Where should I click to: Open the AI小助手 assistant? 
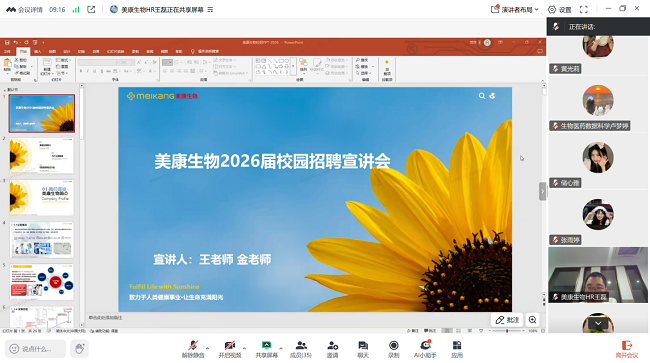(x=425, y=349)
